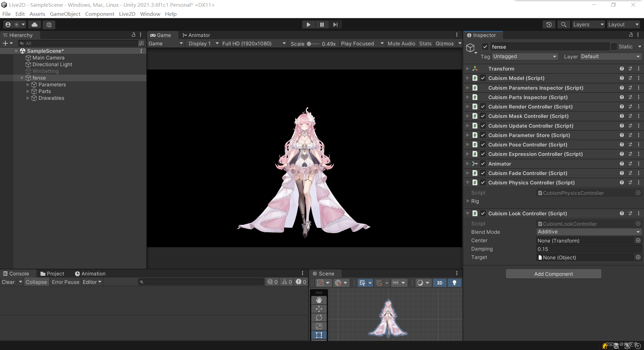Viewport: 644px width, 350px height.
Task: Select the Rect tool in Scene
Action: (319, 335)
